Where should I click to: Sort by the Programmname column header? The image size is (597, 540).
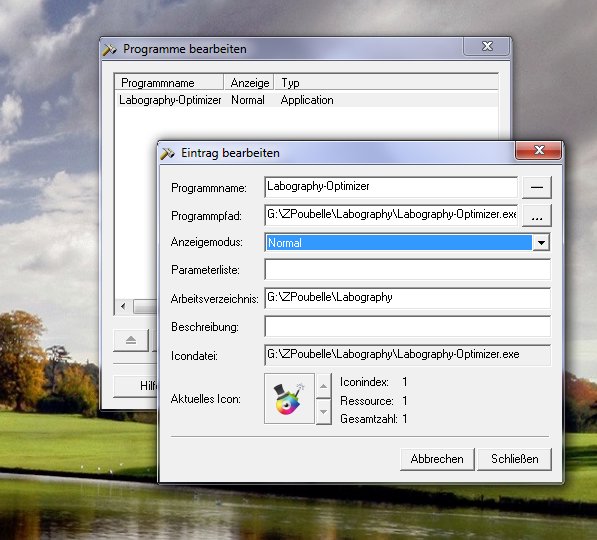point(169,83)
